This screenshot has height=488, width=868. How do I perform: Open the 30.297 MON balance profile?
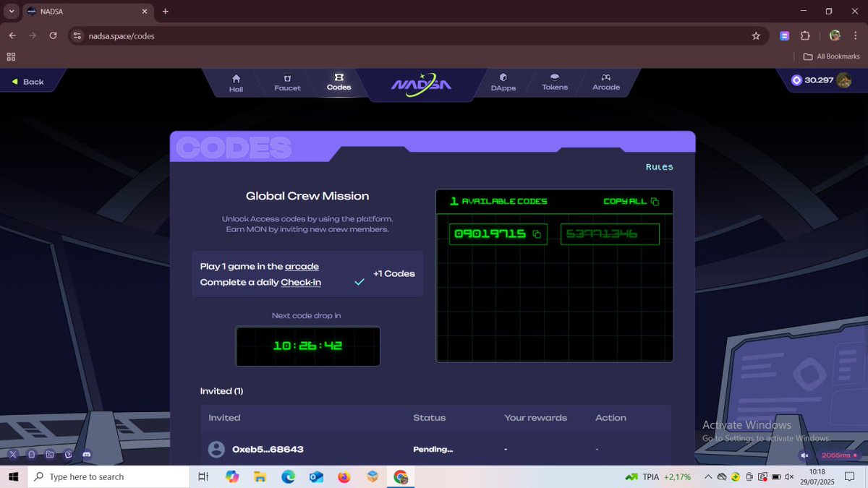click(x=821, y=80)
